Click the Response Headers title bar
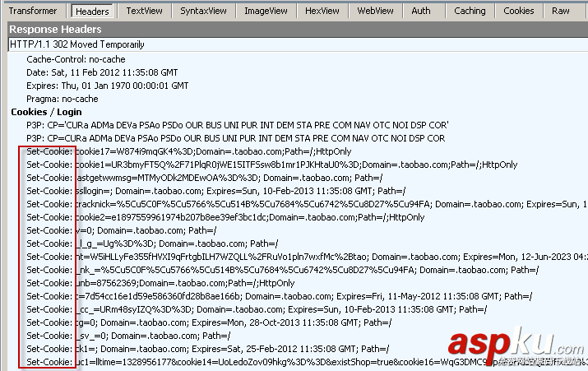The height and width of the screenshot is (371, 588). [298, 30]
